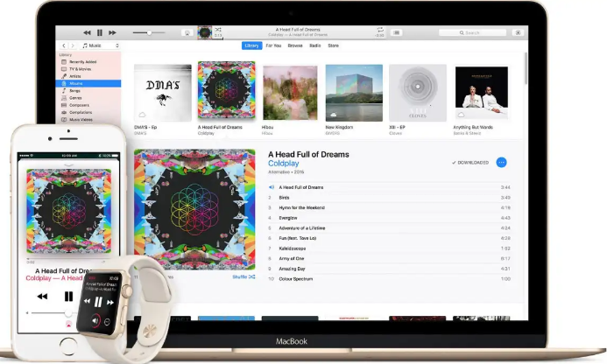Screen dimensions: 607x364
Task: Select the track Colour Spectrum
Action: coord(390,279)
